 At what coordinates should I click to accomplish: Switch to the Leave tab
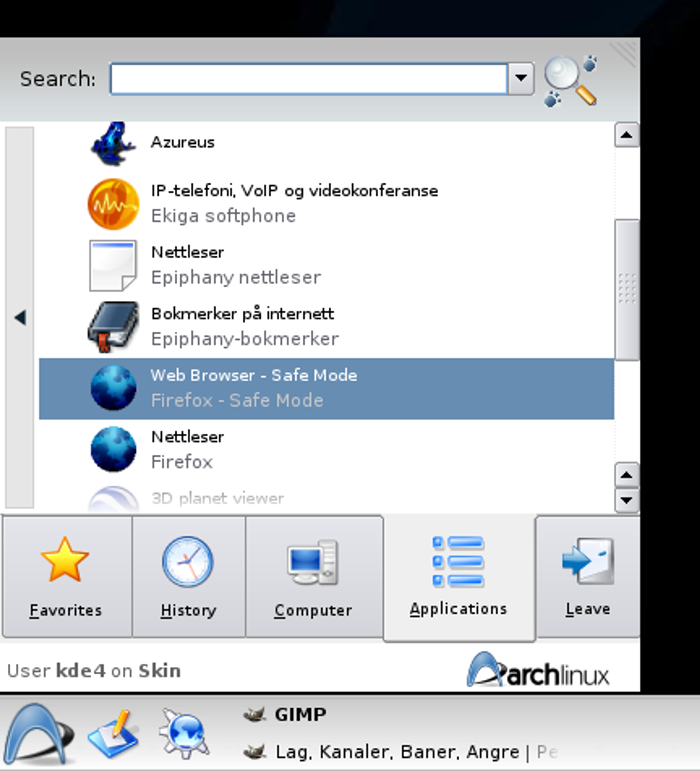[588, 577]
